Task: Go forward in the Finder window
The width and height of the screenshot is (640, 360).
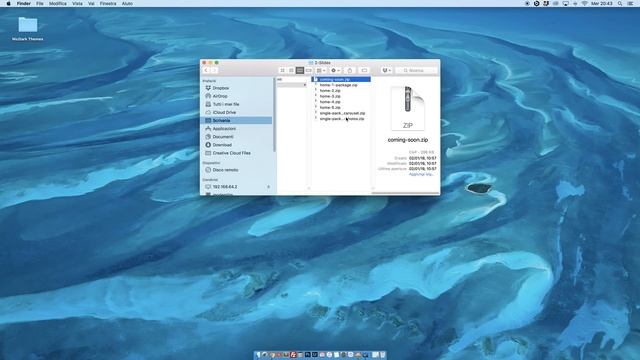Action: (x=214, y=71)
